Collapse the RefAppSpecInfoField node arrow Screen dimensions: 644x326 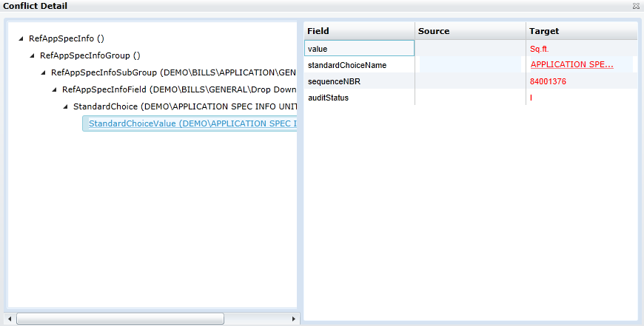tap(55, 89)
